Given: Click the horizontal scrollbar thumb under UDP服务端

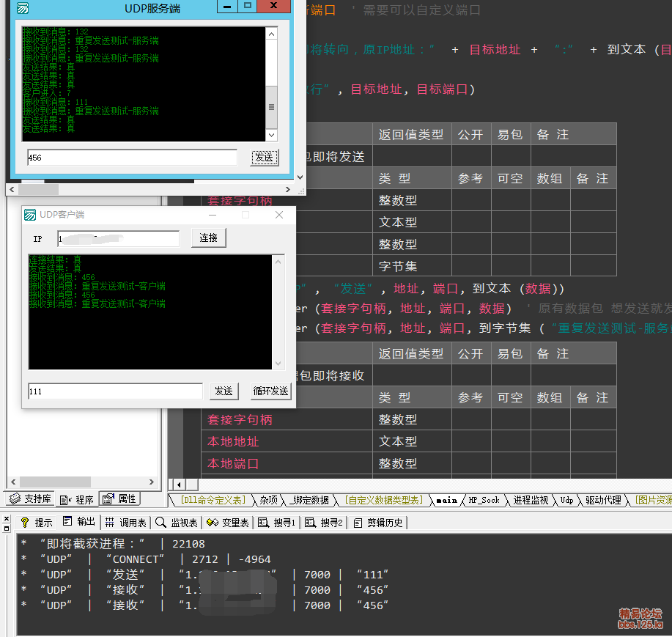Looking at the screenshot, I should coord(39,189).
